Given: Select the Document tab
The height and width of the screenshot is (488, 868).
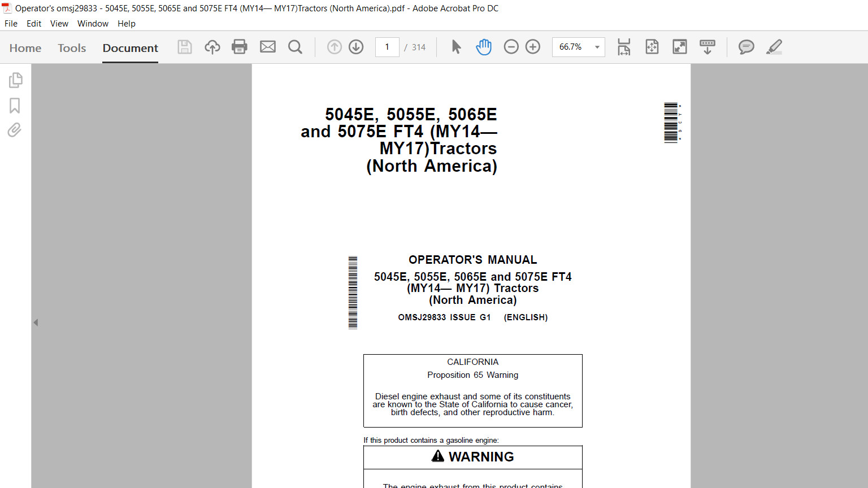Looking at the screenshot, I should (131, 48).
